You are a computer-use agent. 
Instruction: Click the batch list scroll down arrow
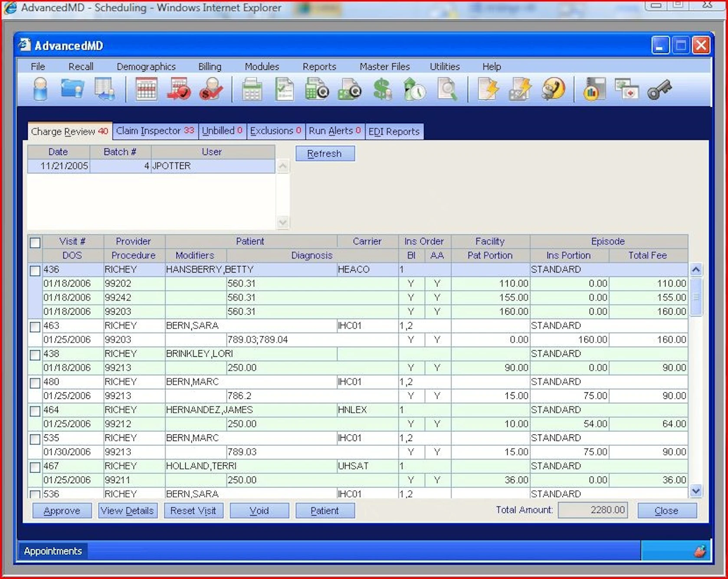(283, 222)
